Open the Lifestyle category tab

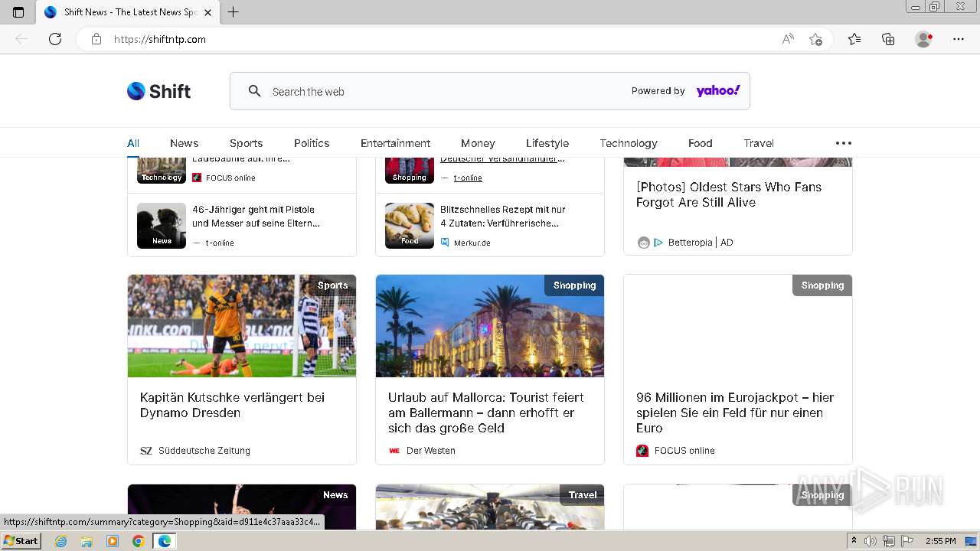coord(547,143)
